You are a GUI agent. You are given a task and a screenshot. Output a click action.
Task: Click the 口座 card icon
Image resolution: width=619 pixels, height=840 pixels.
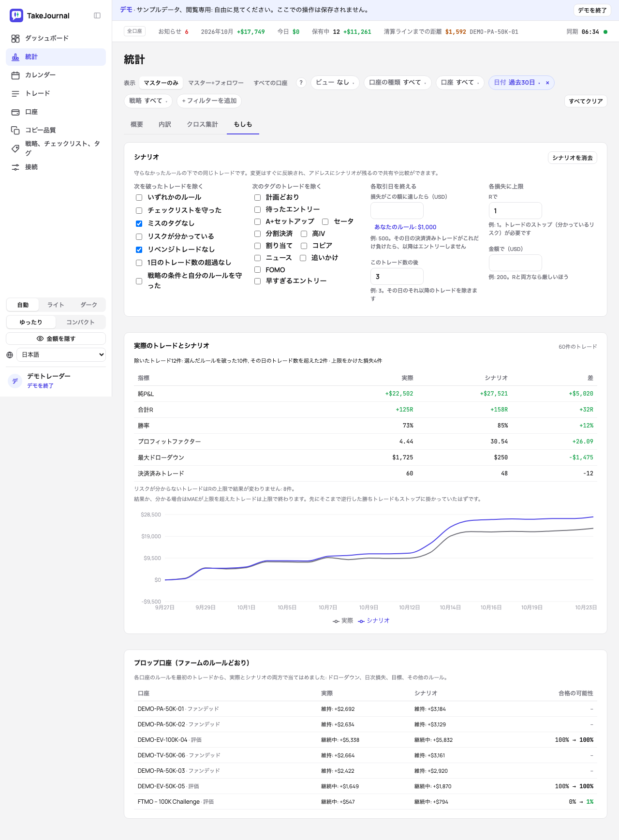[15, 112]
